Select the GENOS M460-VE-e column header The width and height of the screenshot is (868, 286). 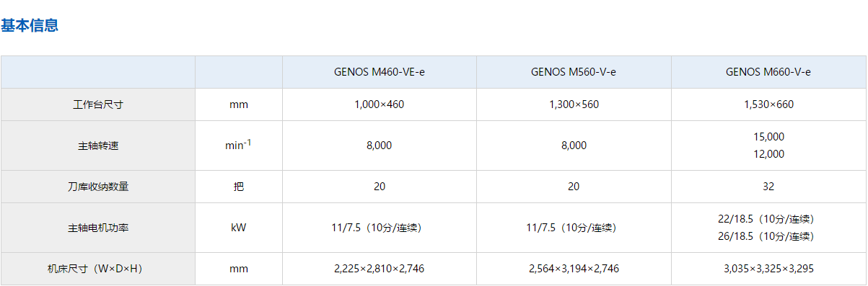point(380,72)
